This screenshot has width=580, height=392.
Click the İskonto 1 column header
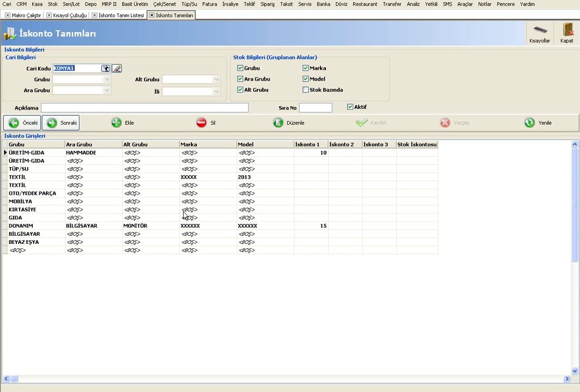[311, 144]
